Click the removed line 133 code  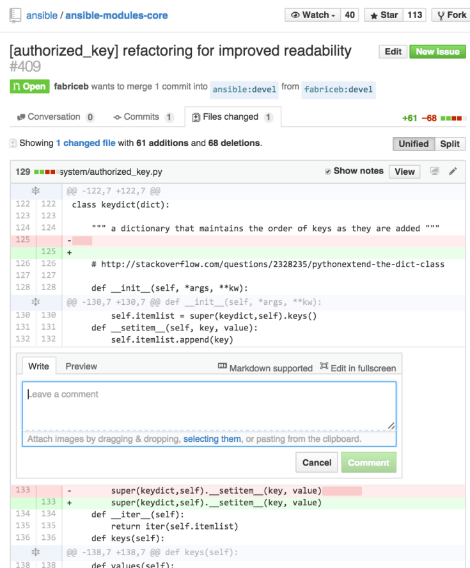[x=216, y=491]
